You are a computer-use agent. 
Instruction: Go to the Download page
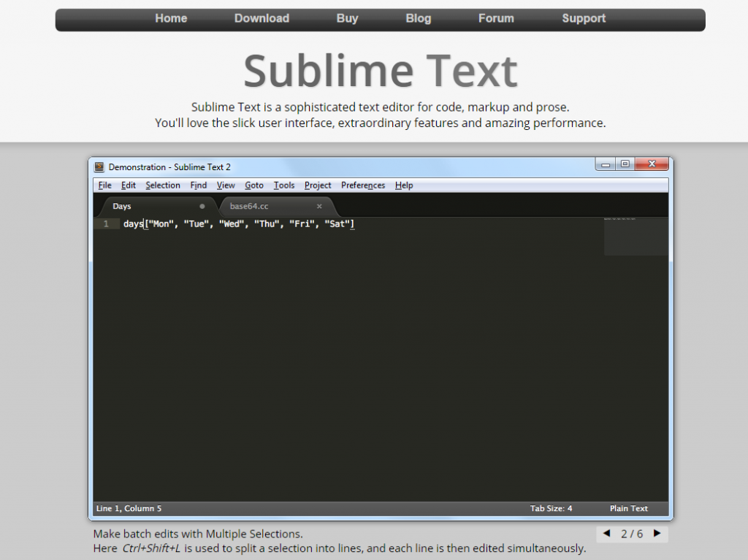click(x=262, y=19)
